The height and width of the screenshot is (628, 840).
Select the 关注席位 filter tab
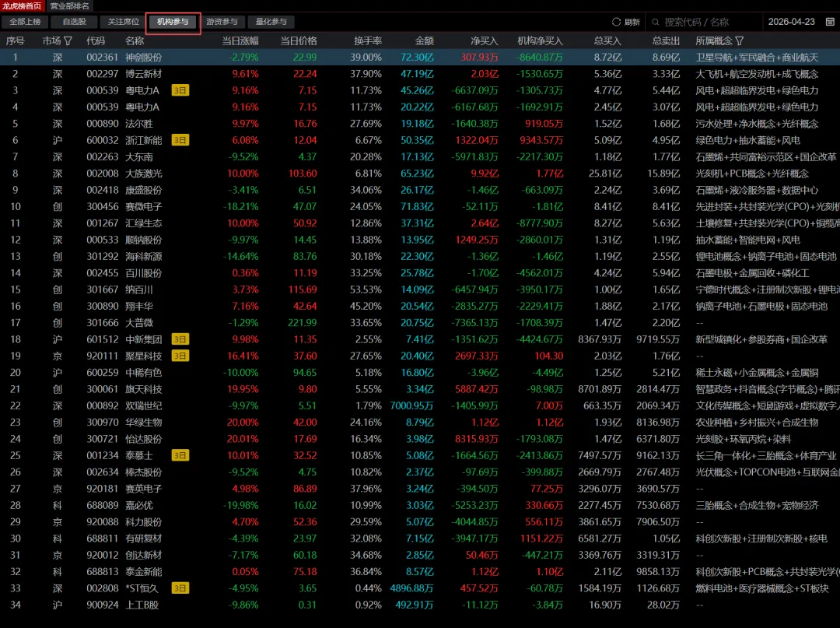click(123, 22)
